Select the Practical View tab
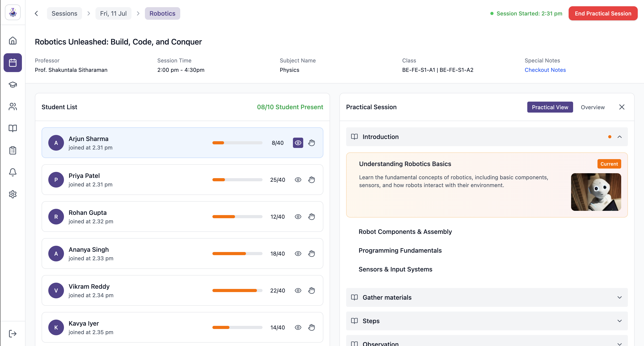Viewport: 644px width, 346px height. (x=550, y=107)
